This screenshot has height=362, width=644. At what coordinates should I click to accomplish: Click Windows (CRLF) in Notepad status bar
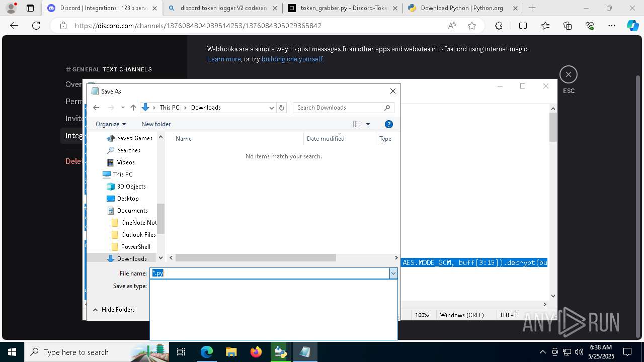(462, 315)
